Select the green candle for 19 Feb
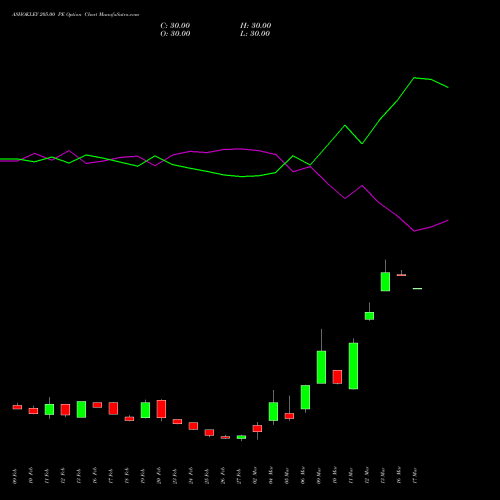The height and width of the screenshot is (500, 500). tap(145, 410)
